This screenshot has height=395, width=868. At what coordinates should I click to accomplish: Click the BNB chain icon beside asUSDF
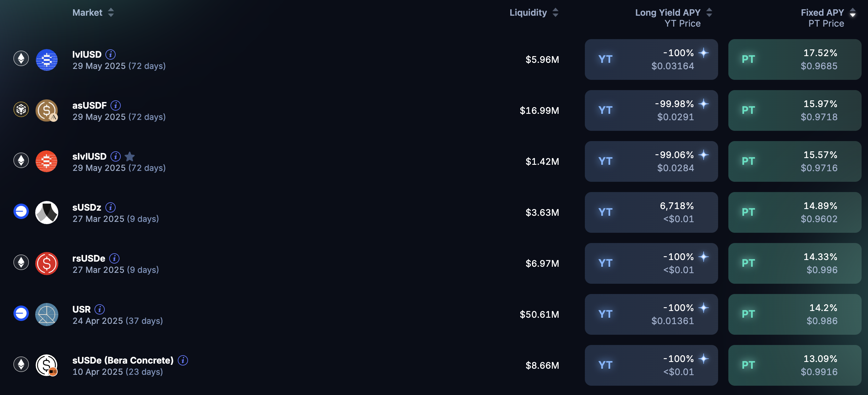pos(21,110)
